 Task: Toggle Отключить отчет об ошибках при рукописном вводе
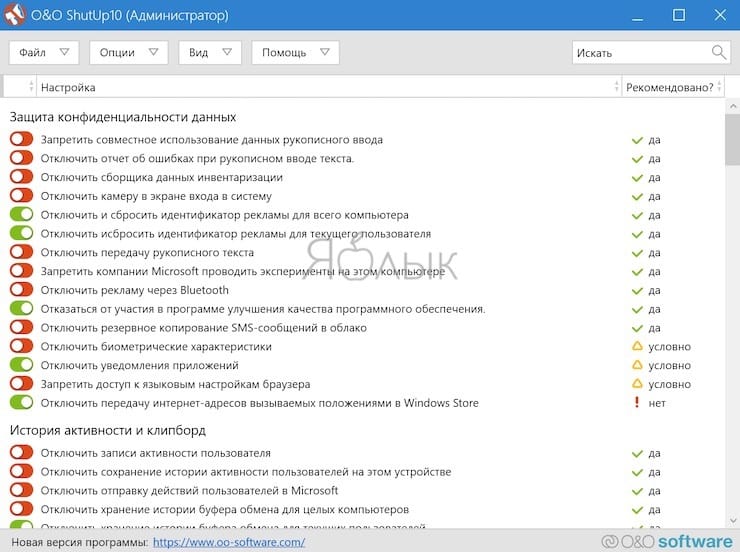click(x=21, y=158)
